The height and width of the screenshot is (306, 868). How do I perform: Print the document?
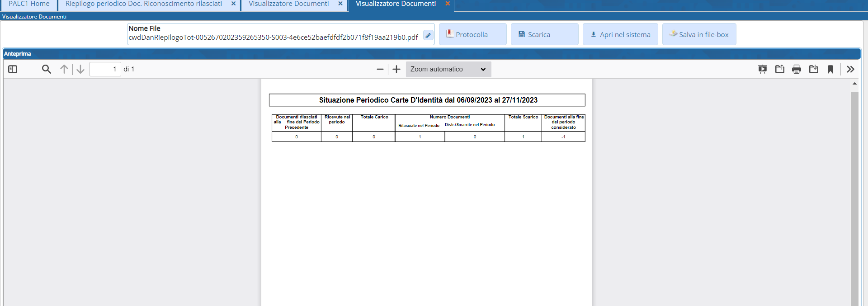coord(797,69)
